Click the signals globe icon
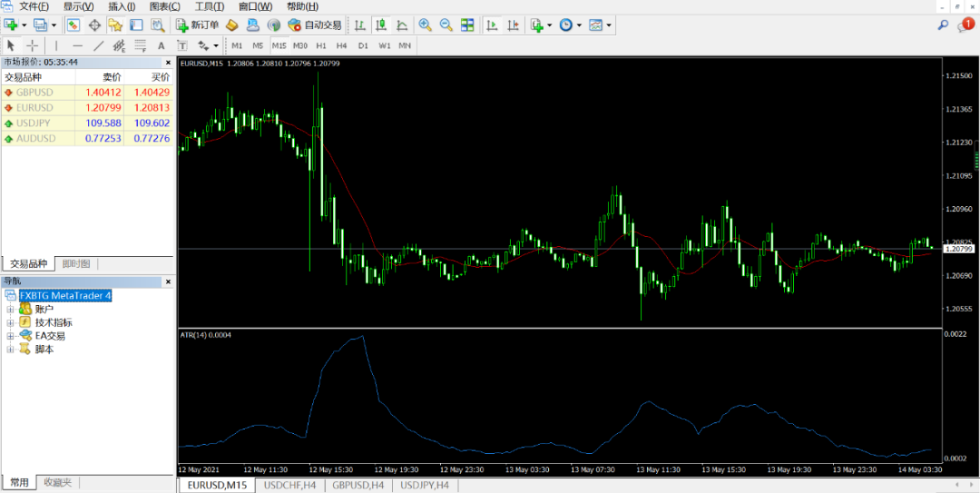 point(273,25)
